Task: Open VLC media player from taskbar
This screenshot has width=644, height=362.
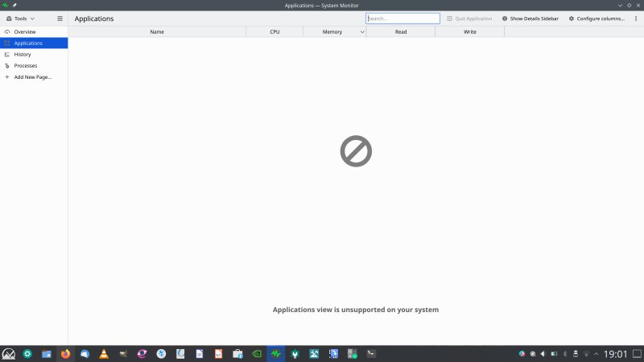Action: (104, 353)
